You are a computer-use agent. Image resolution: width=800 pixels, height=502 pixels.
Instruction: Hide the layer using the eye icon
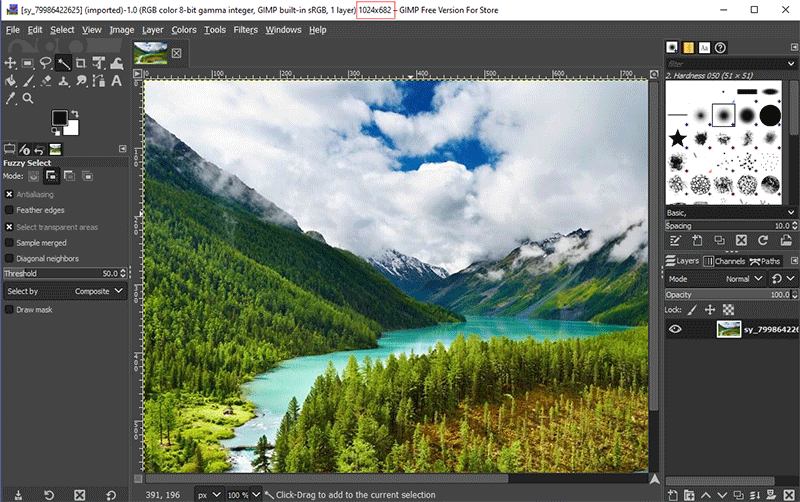pyautogui.click(x=675, y=329)
